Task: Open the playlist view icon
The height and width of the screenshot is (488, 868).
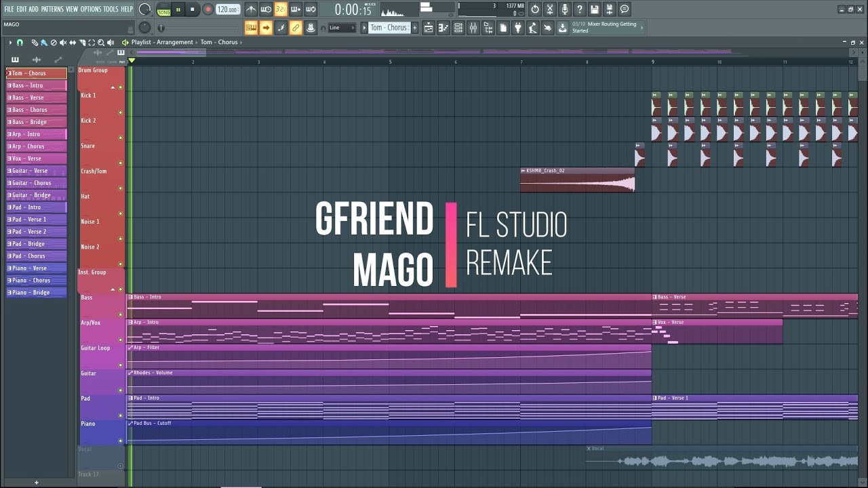Action: tap(429, 28)
